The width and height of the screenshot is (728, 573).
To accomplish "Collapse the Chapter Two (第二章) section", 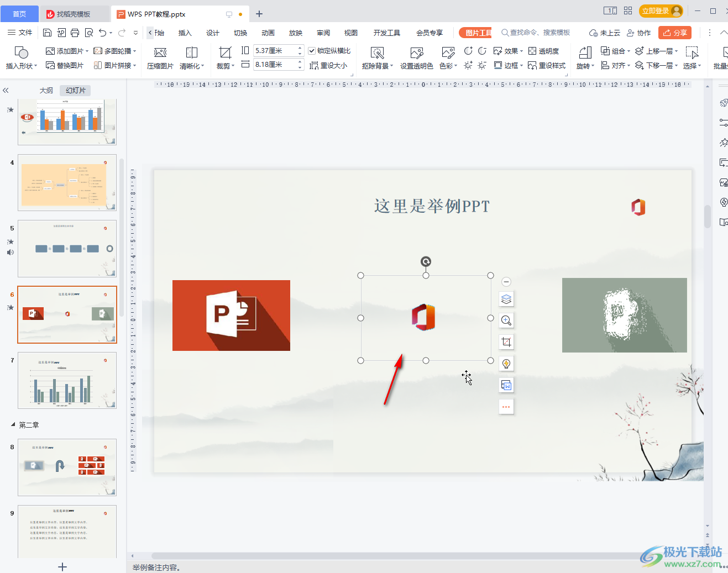I will 13,424.
